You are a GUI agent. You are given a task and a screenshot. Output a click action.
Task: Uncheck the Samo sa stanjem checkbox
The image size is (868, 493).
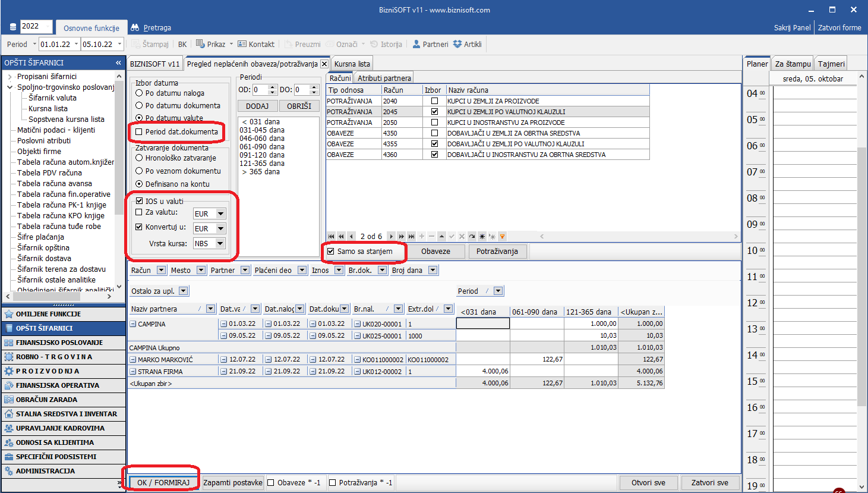tap(331, 252)
